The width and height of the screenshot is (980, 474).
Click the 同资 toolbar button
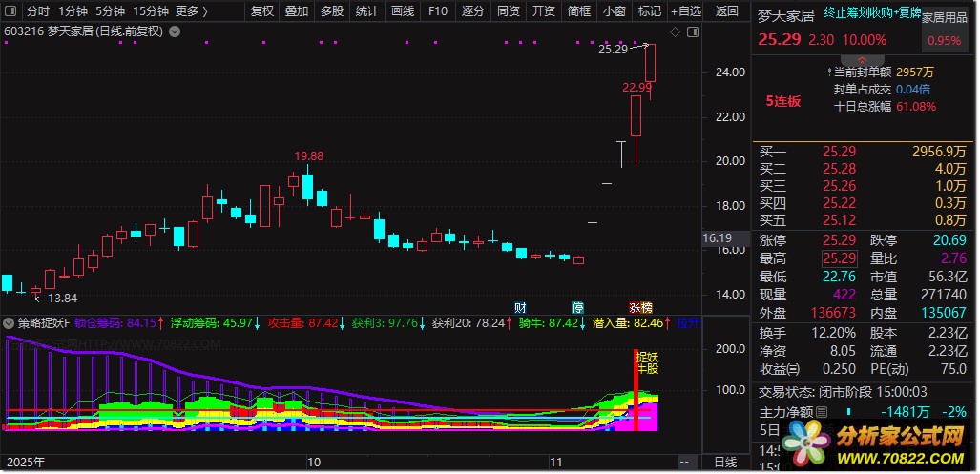point(509,11)
